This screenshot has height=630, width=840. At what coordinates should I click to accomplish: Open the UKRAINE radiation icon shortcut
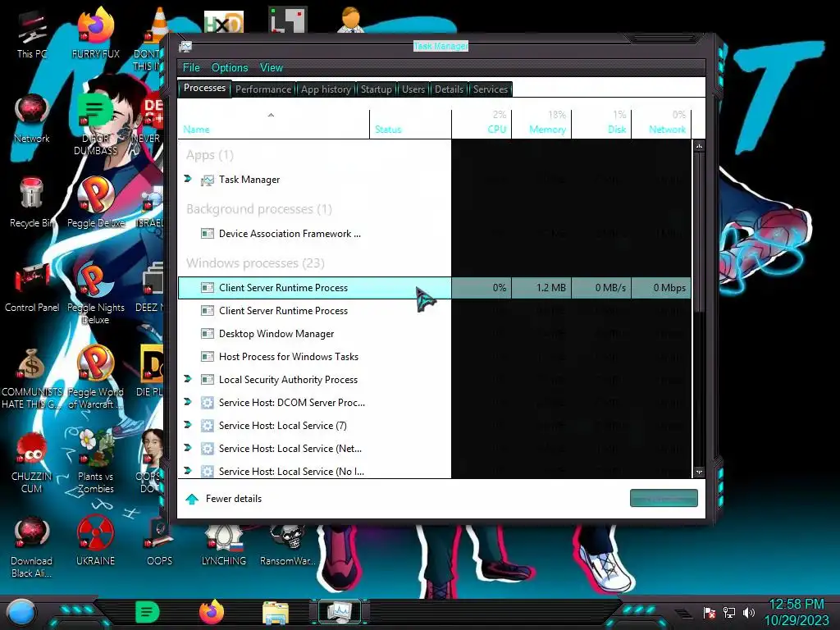point(95,541)
